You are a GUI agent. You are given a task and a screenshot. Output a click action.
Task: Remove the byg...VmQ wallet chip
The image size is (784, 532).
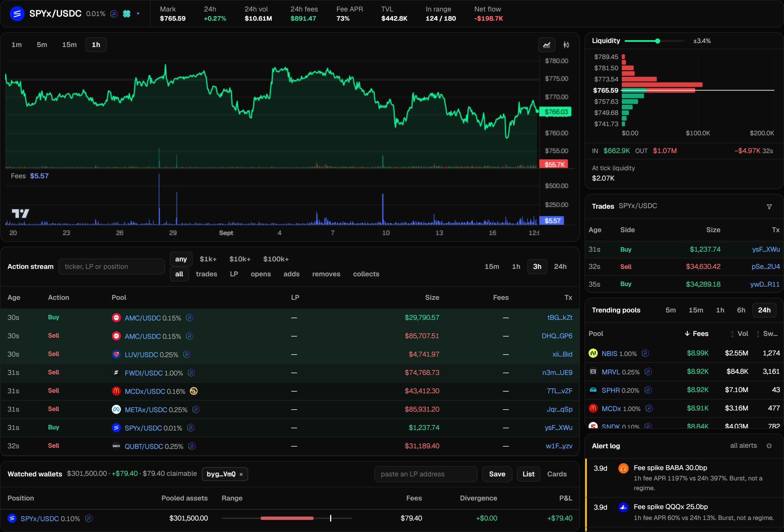pyautogui.click(x=241, y=474)
